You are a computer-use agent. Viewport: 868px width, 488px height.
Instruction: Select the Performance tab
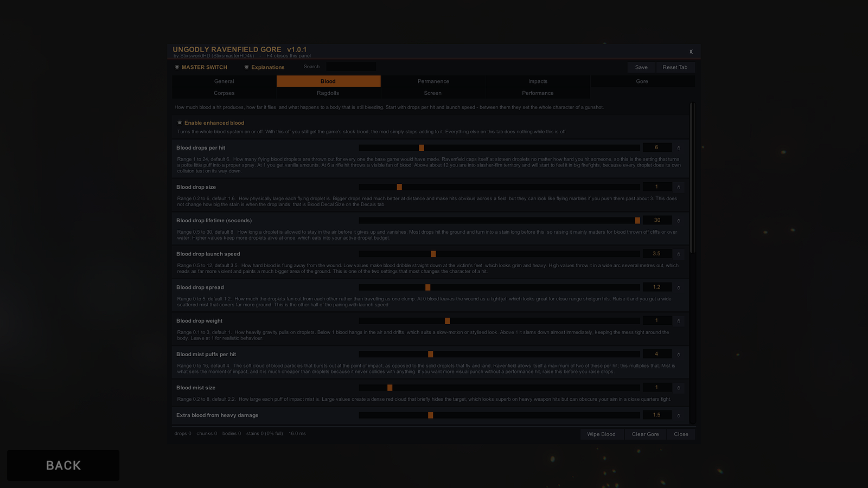[538, 93]
